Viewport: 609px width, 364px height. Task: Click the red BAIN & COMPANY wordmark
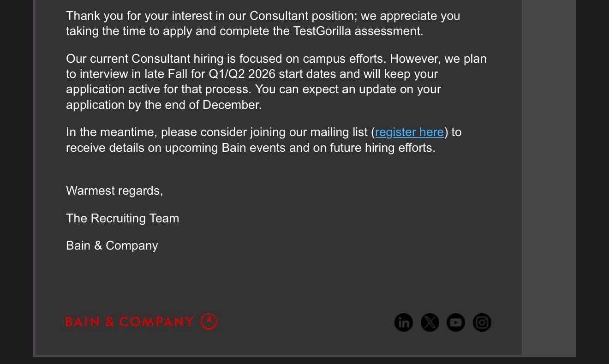click(x=130, y=322)
